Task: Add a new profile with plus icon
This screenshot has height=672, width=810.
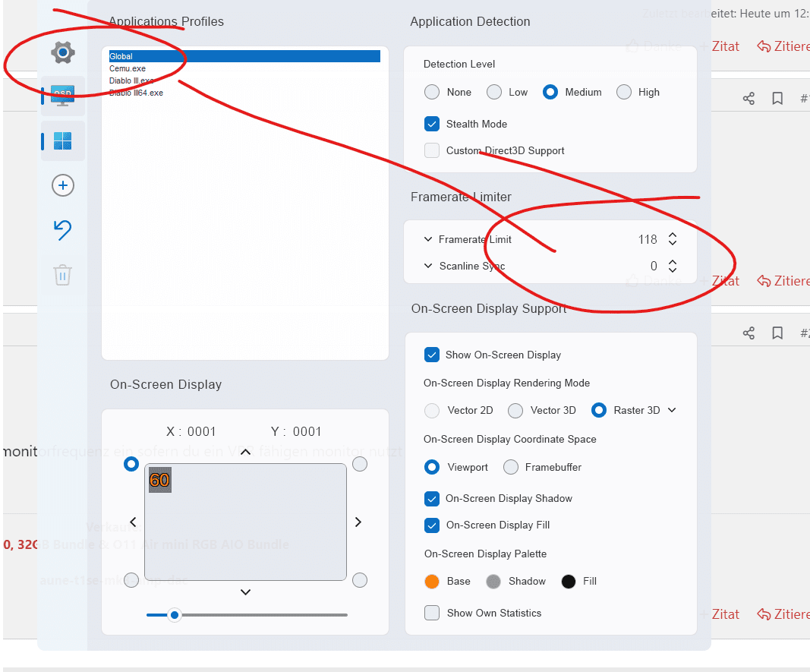Action: 63,185
